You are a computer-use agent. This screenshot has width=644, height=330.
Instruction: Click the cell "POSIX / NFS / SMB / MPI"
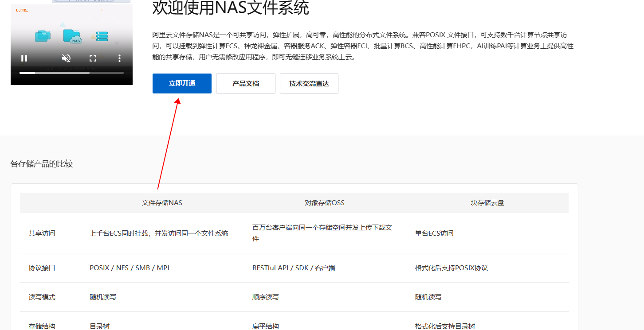point(130,268)
